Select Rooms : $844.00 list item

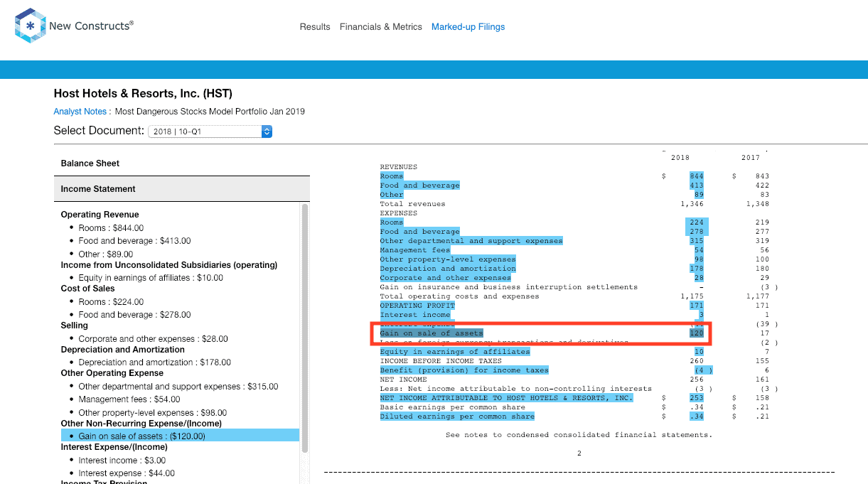click(x=111, y=228)
